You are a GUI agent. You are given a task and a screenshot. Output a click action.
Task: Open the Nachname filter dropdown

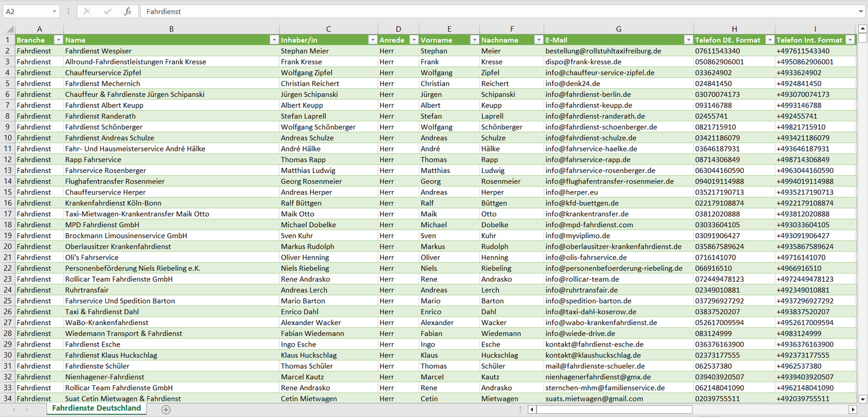point(538,40)
